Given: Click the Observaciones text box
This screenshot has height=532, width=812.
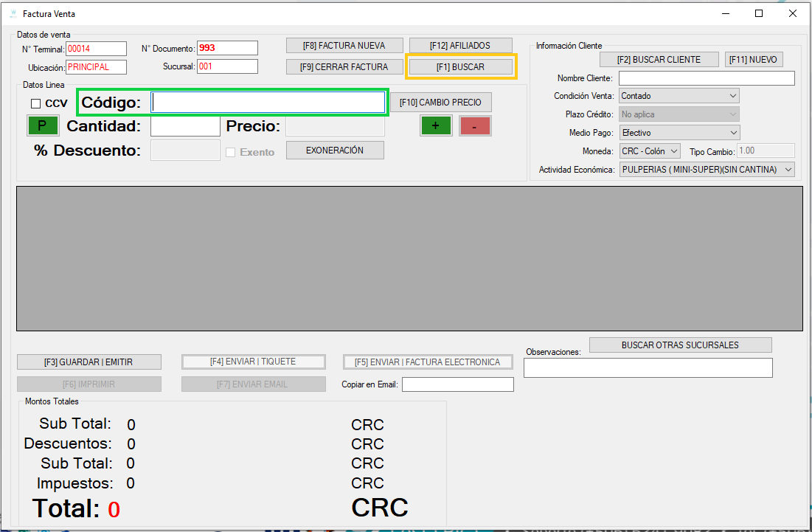Looking at the screenshot, I should click(648, 367).
